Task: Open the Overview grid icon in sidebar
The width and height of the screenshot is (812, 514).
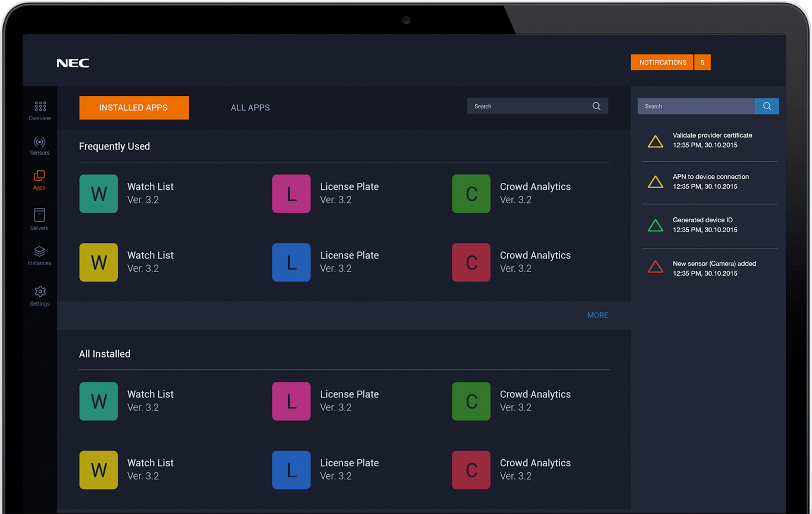Action: pos(40,107)
